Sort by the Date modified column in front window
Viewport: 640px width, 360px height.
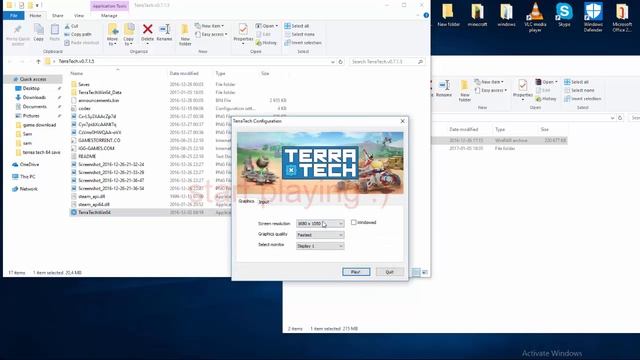tap(184, 73)
